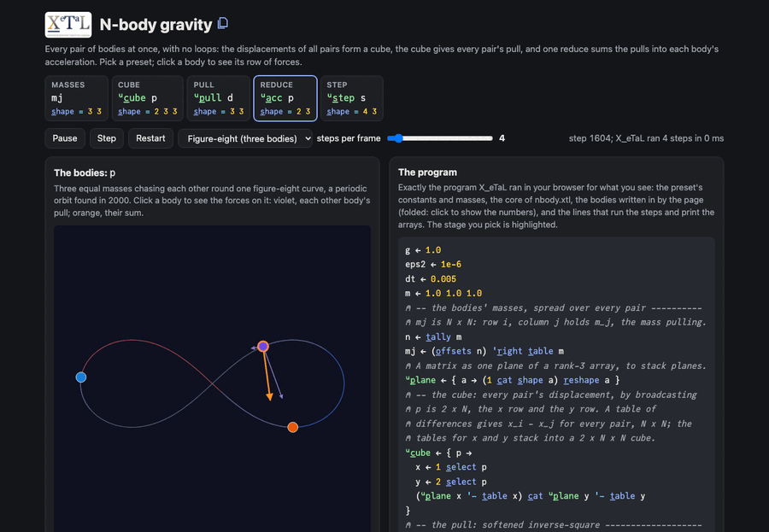Click the 'The program' panel title
Viewport: 769px width, 532px height.
tap(427, 172)
